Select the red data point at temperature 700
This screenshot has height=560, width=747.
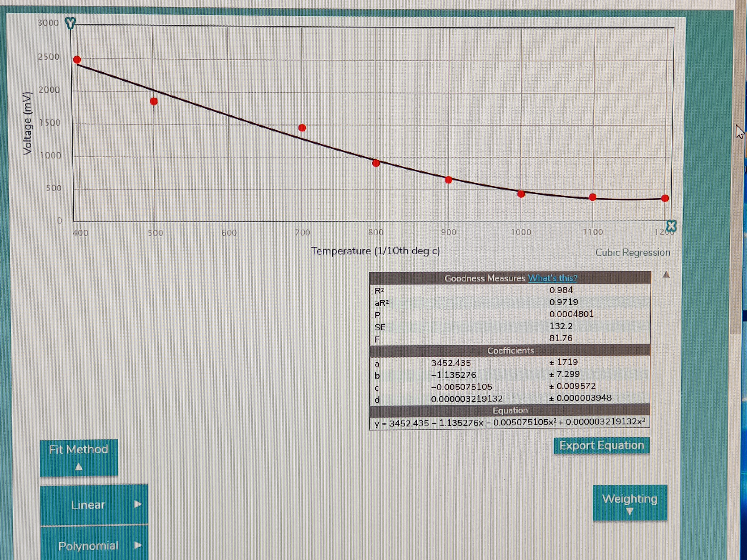[302, 128]
